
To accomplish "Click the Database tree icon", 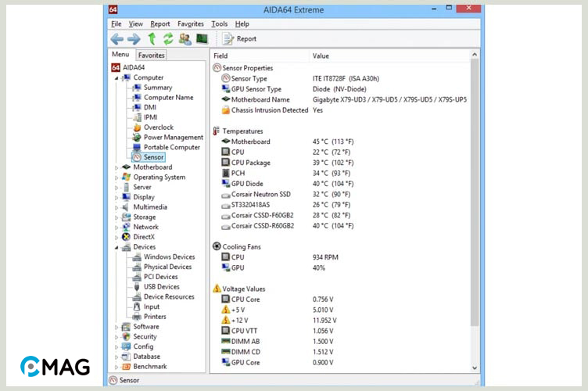I will tap(127, 357).
